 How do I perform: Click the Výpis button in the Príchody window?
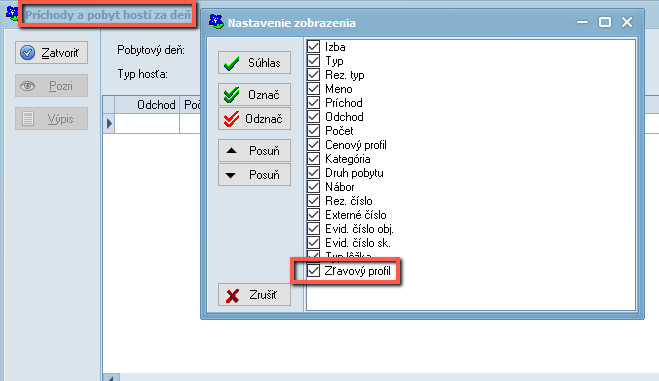(51, 118)
